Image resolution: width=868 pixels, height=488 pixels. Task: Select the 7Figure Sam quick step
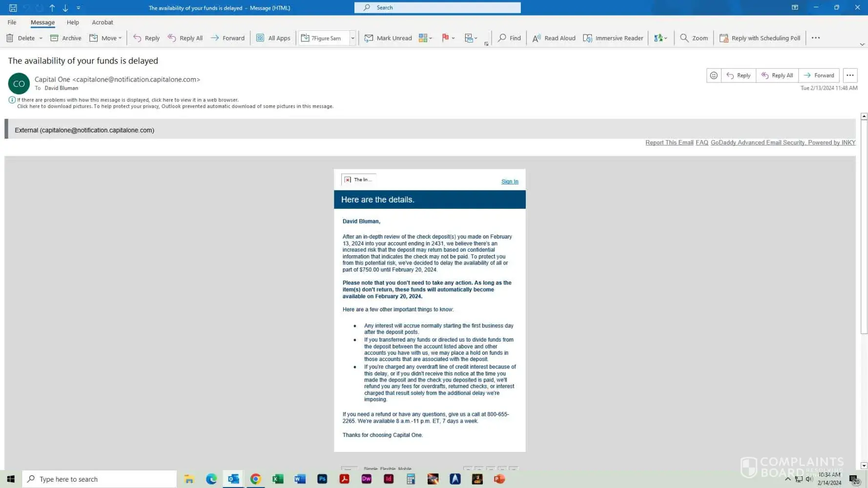(323, 38)
